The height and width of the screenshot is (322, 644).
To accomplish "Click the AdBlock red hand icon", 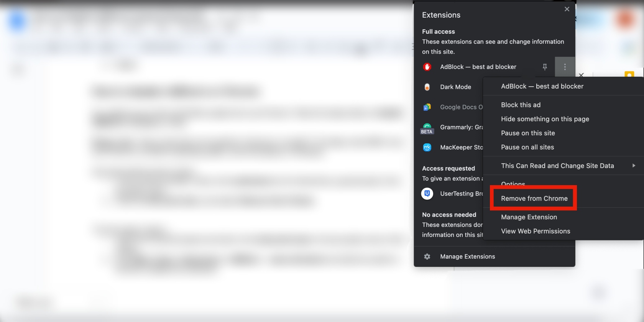I will [x=427, y=67].
